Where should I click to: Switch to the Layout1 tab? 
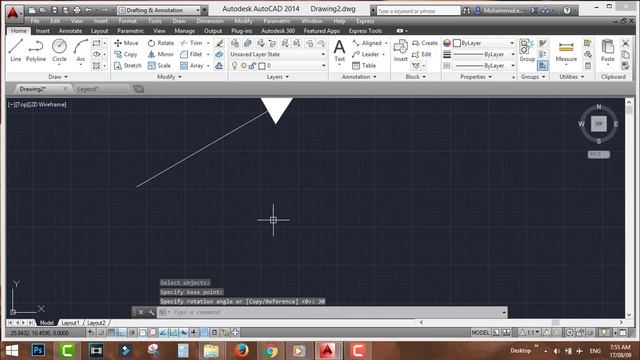(x=70, y=323)
